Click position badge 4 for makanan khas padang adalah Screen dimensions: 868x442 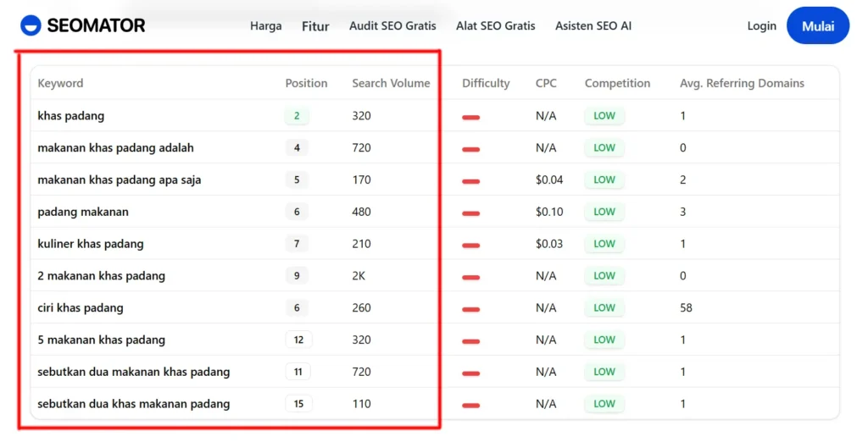297,147
